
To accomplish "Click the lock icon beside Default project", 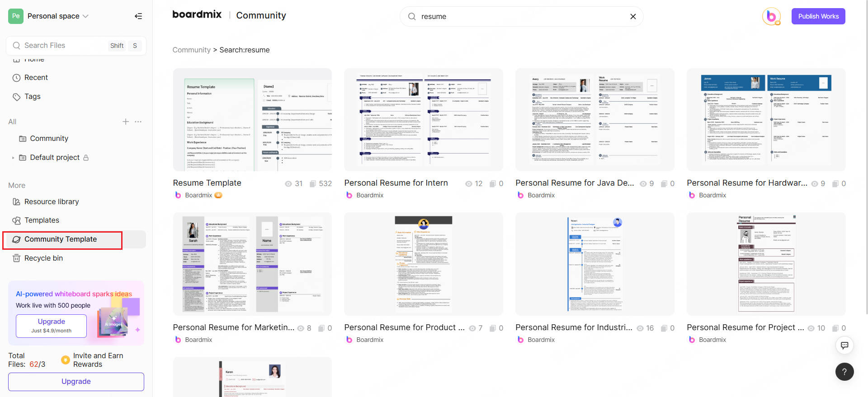I will [86, 158].
